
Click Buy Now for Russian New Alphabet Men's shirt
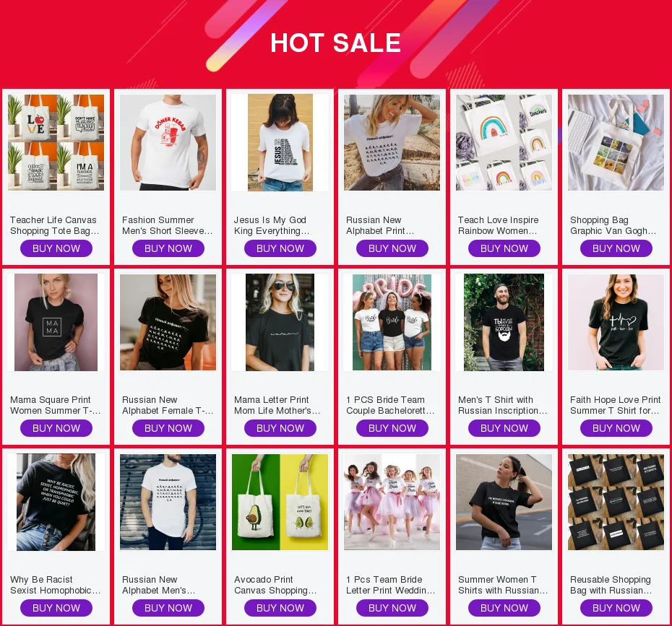click(x=168, y=608)
